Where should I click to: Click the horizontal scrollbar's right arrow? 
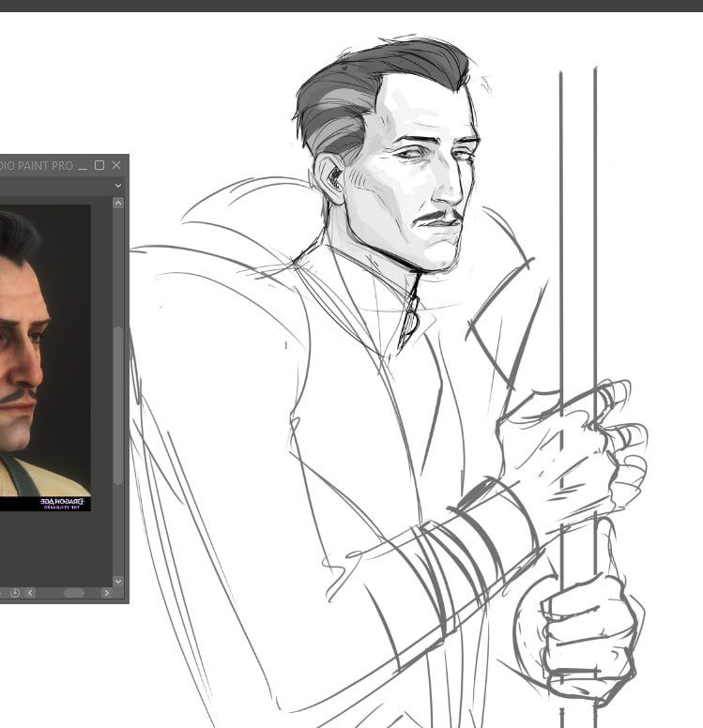(107, 593)
